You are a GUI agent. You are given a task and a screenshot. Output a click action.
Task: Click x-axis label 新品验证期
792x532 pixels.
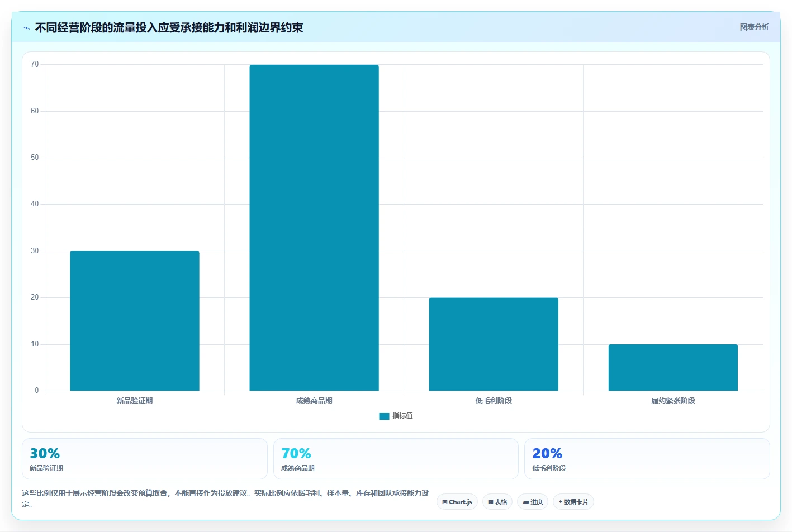(x=135, y=401)
